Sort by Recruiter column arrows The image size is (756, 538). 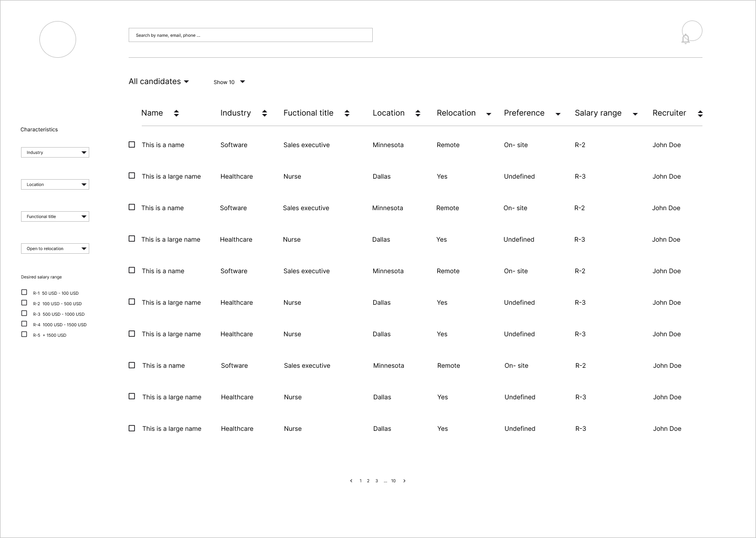(700, 113)
